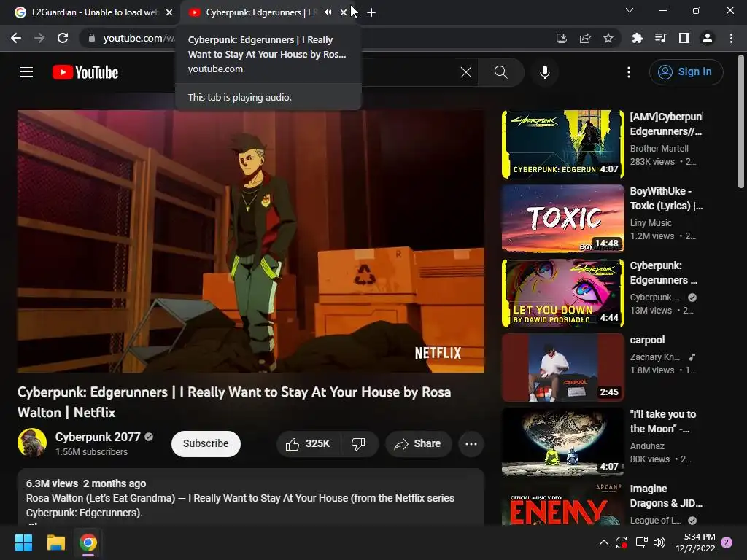
Task: Subscribe to Cyberpunk 2077 channel
Action: [x=206, y=444]
